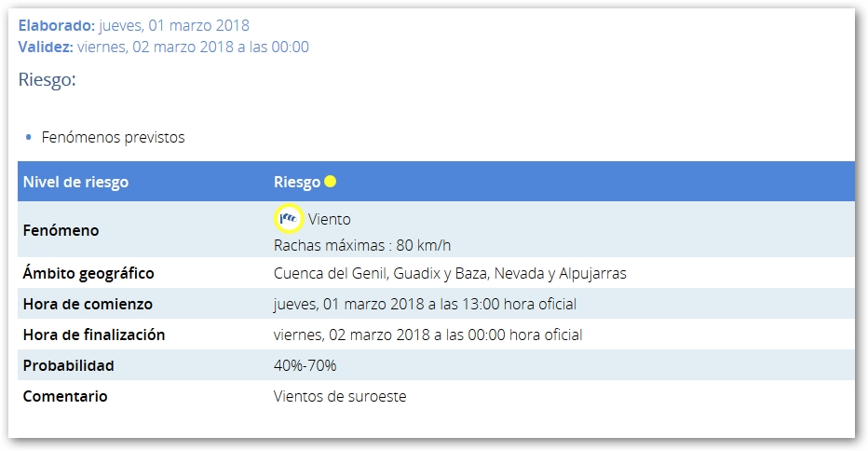Click the Nivel de riesgo column header
The width and height of the screenshot is (868, 451).
pos(75,182)
